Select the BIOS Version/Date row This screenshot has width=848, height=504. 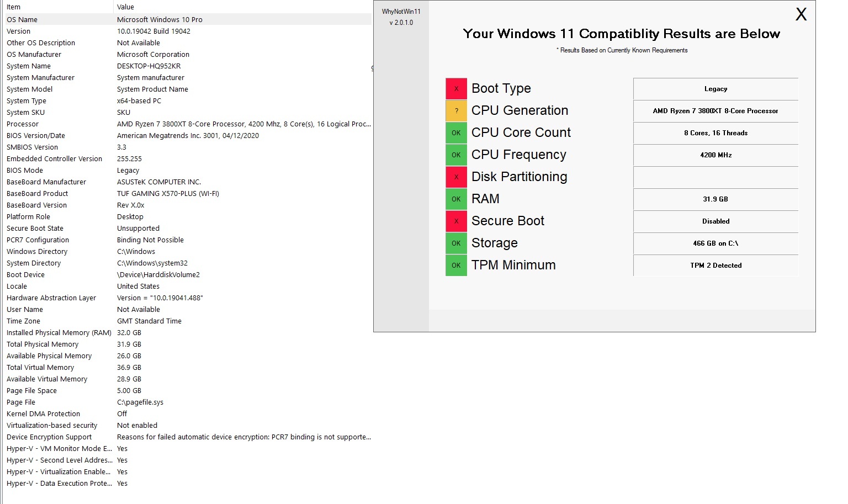pyautogui.click(x=187, y=135)
